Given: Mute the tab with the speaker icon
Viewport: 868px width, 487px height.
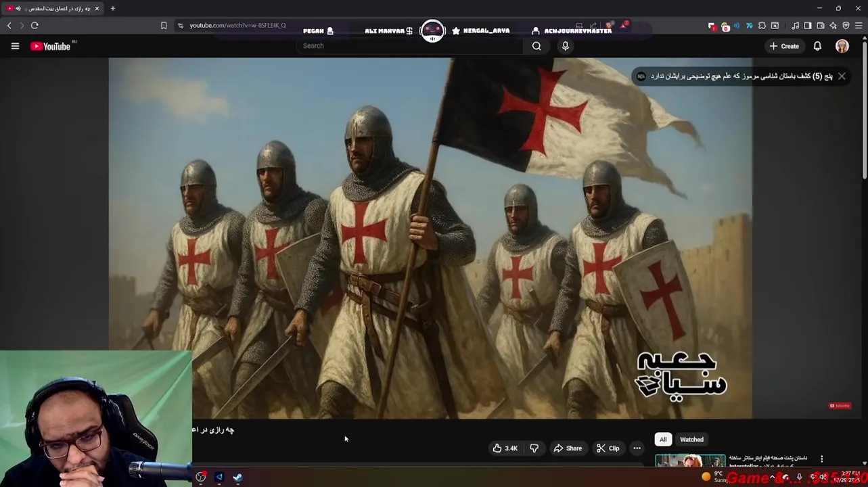Looking at the screenshot, I should click(18, 8).
